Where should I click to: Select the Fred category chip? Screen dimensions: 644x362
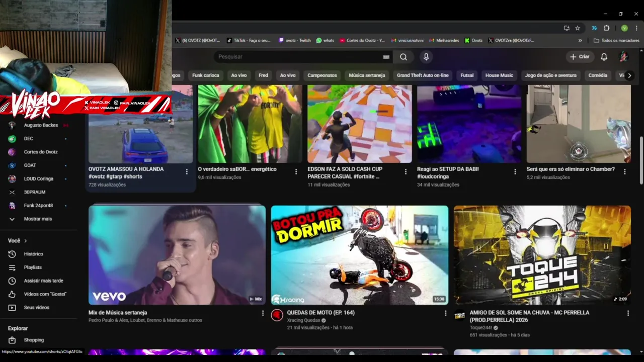pos(263,75)
